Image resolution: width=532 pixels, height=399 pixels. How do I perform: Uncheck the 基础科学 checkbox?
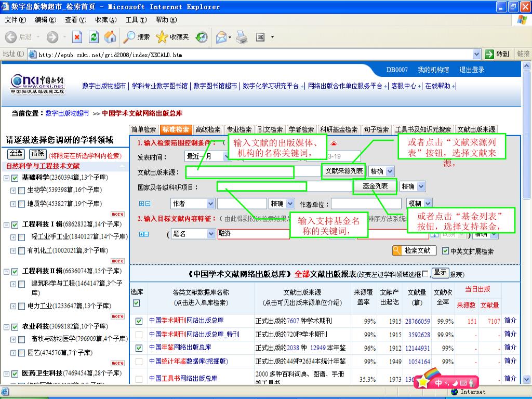tap(15, 178)
